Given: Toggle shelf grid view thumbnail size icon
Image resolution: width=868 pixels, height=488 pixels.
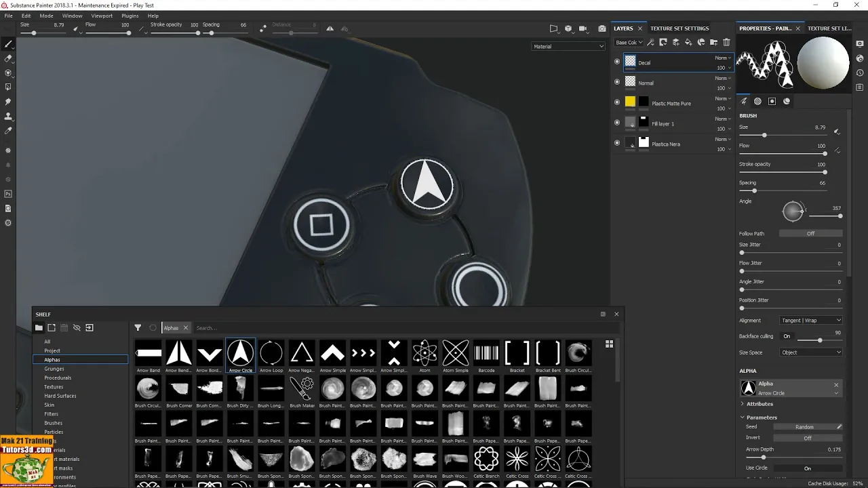Looking at the screenshot, I should pos(609,344).
